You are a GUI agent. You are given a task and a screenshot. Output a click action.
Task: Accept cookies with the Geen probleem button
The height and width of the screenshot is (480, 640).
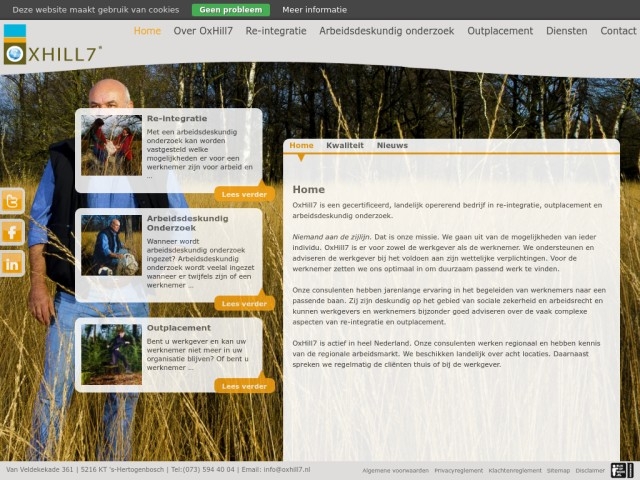(230, 10)
